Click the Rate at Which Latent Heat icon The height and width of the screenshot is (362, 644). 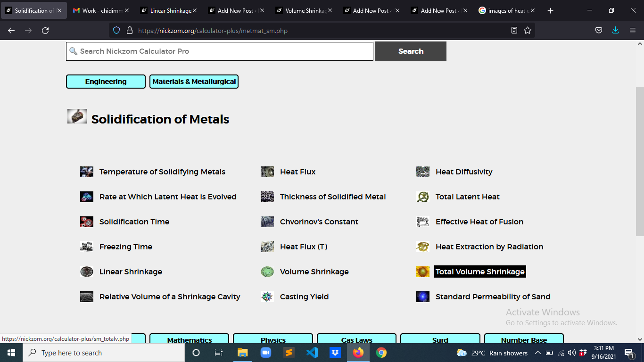point(87,197)
